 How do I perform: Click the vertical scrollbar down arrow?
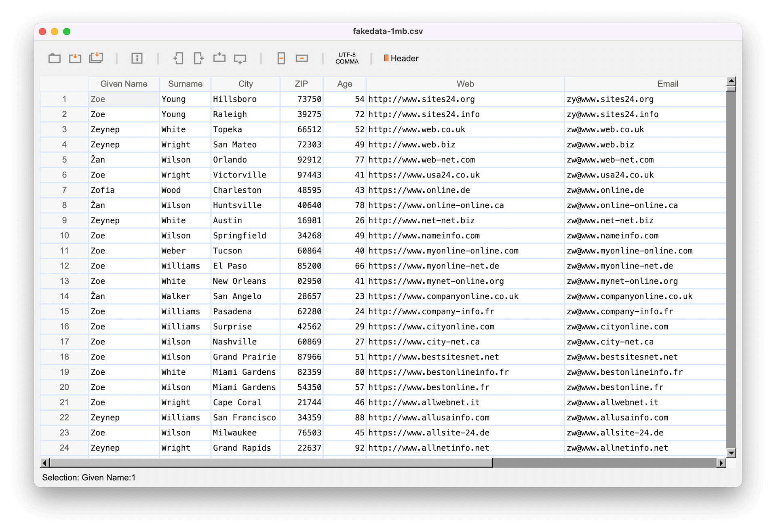coord(731,453)
